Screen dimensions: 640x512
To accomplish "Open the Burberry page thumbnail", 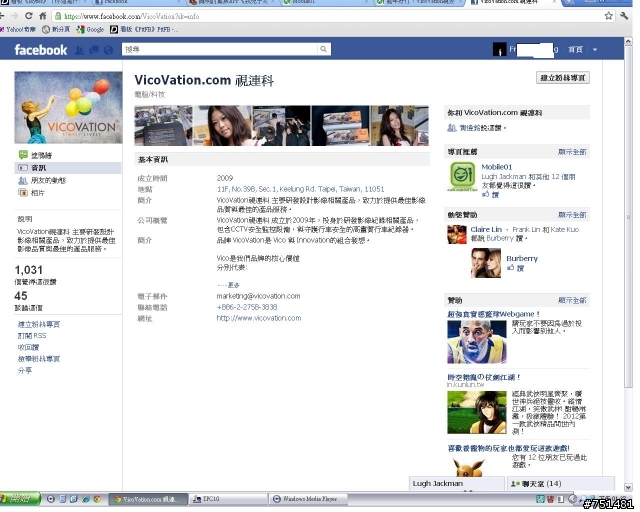I will (x=486, y=263).
